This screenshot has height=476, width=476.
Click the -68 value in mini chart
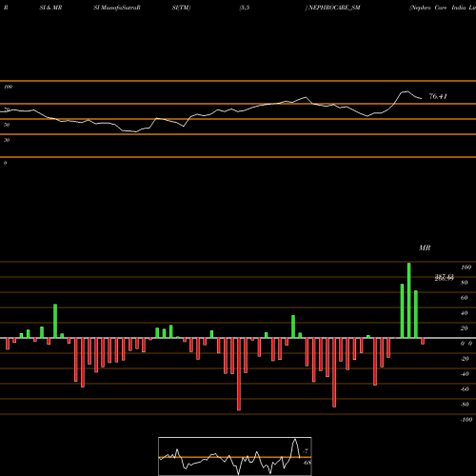[307, 463]
